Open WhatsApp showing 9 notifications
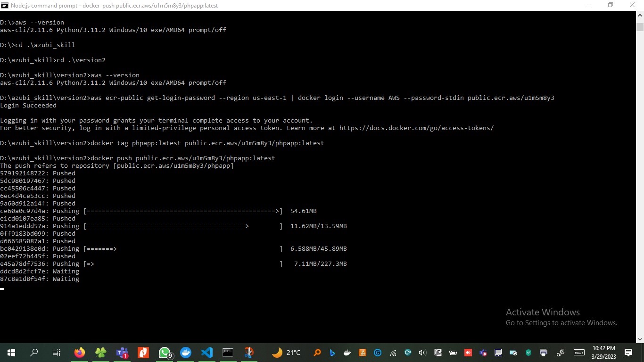Viewport: 644px width, 362px height. (165, 352)
